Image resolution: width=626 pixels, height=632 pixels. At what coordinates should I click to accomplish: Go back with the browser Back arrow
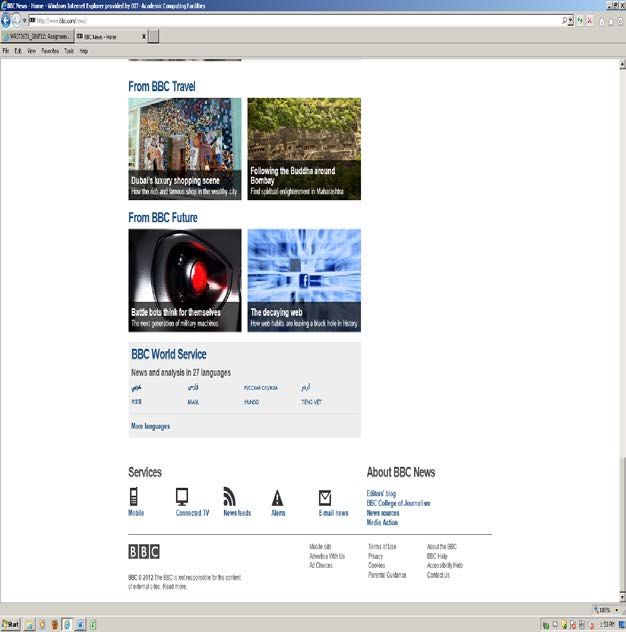click(6, 20)
